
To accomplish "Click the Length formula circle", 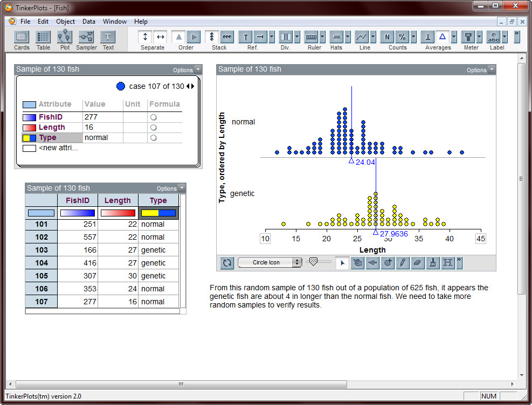I will tap(154, 128).
